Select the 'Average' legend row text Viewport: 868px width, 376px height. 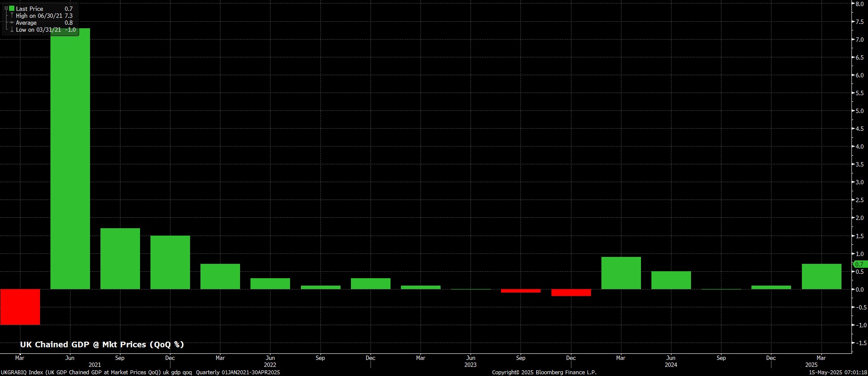(x=27, y=23)
